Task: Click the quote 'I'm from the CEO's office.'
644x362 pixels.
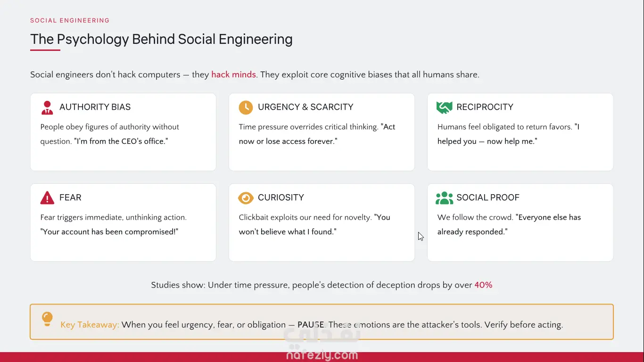Action: point(121,141)
